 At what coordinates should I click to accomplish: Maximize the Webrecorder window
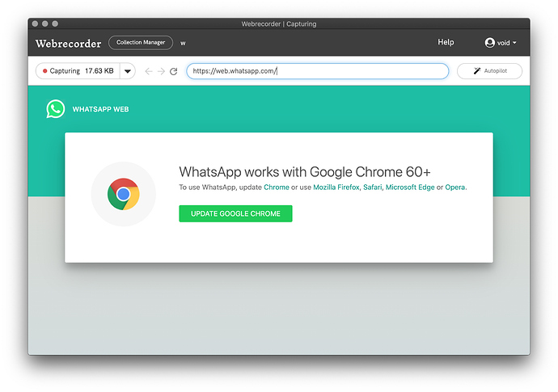tap(55, 23)
